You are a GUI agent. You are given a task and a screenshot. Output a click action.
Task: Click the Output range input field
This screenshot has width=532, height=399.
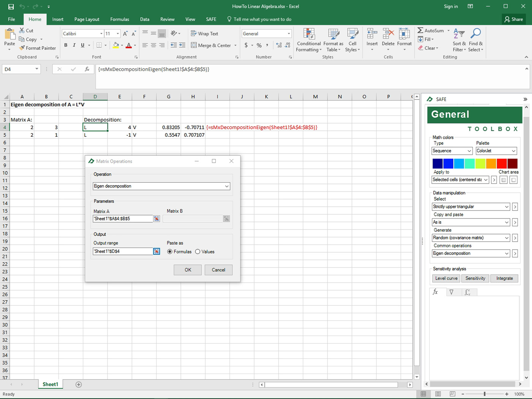tap(123, 251)
